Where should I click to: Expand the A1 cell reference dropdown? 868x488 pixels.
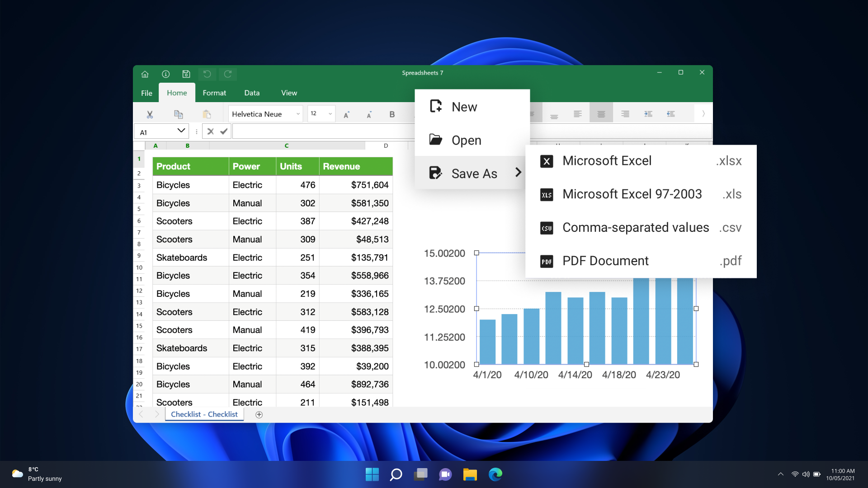181,131
